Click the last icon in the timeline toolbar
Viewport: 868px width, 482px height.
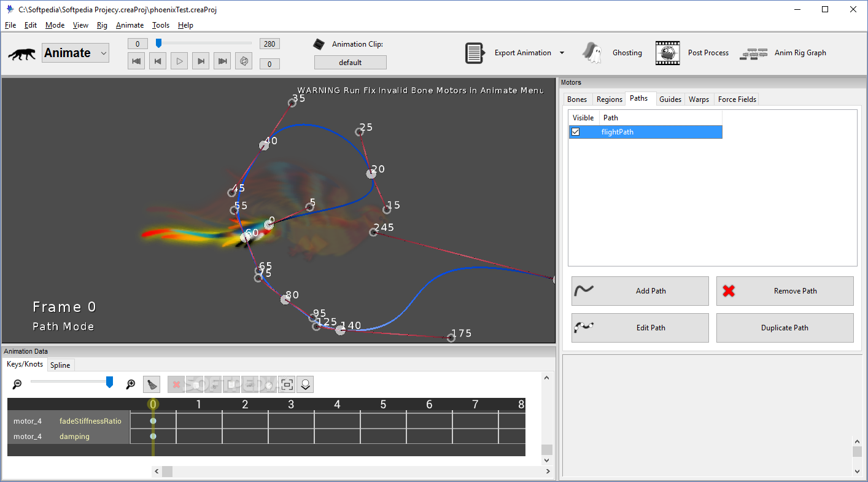point(305,384)
